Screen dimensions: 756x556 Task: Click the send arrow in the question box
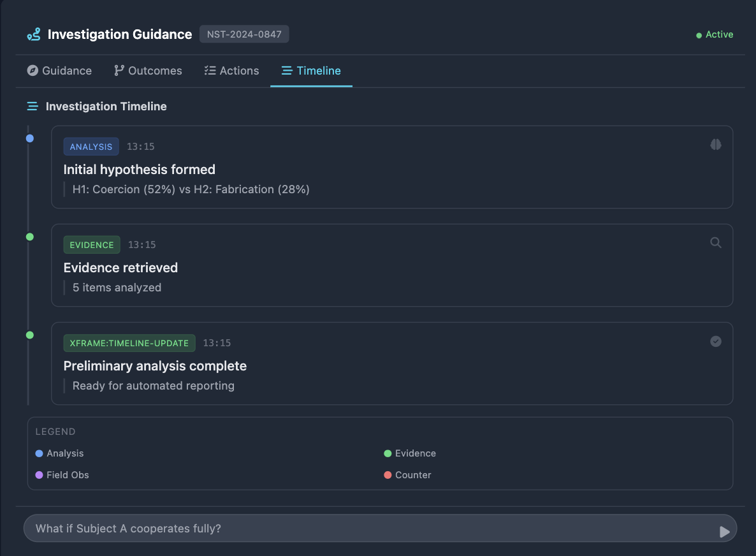click(724, 531)
